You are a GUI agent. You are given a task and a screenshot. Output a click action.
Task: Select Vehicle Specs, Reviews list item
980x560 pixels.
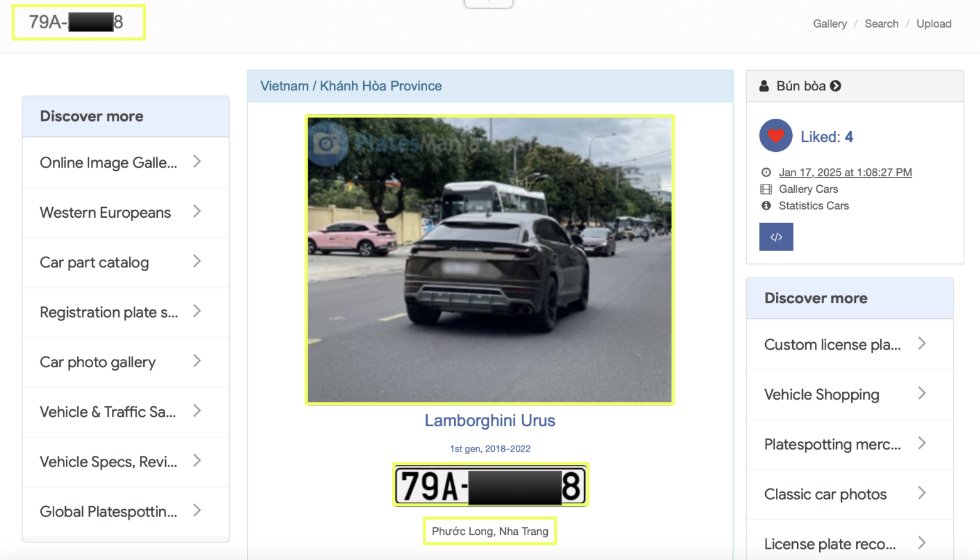coord(126,461)
